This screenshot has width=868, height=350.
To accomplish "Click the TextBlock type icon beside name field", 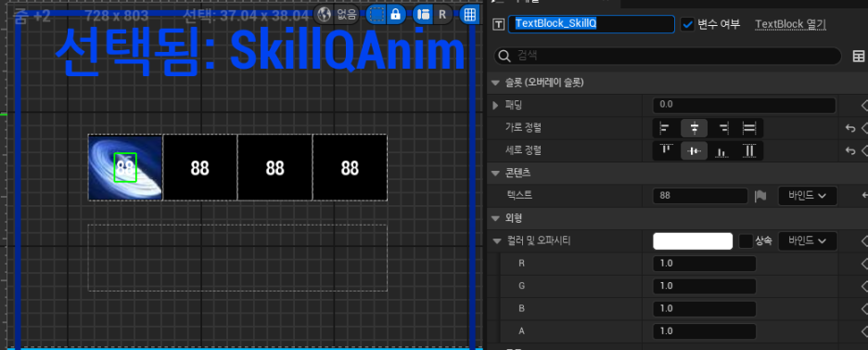I will click(x=499, y=24).
